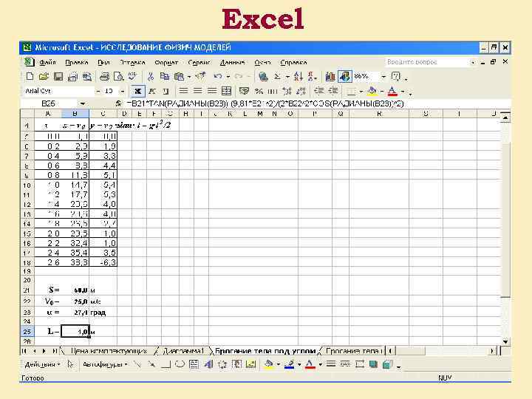Click the AutoSum sigma icon
This screenshot has height=399, width=532.
pyautogui.click(x=277, y=77)
